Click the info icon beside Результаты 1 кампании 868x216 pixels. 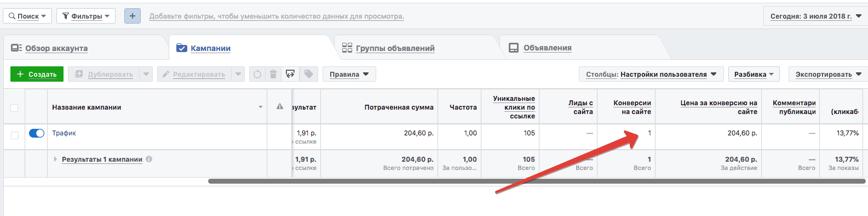[x=149, y=159]
